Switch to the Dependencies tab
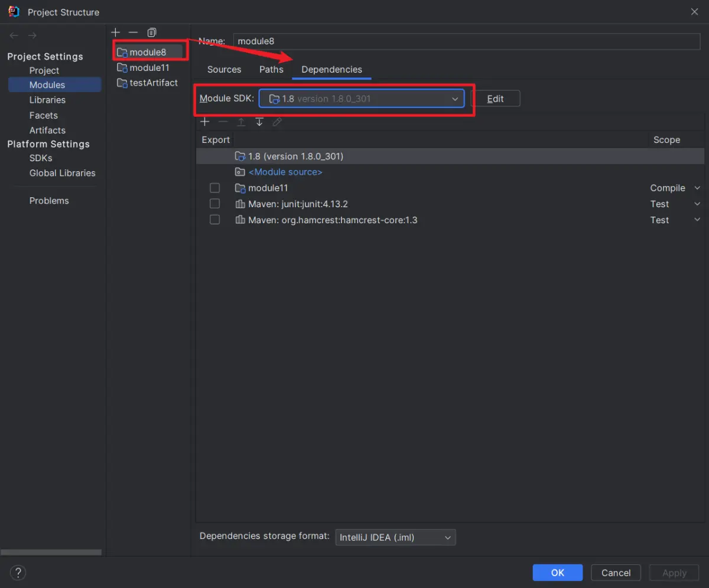The width and height of the screenshot is (709, 588). [332, 69]
